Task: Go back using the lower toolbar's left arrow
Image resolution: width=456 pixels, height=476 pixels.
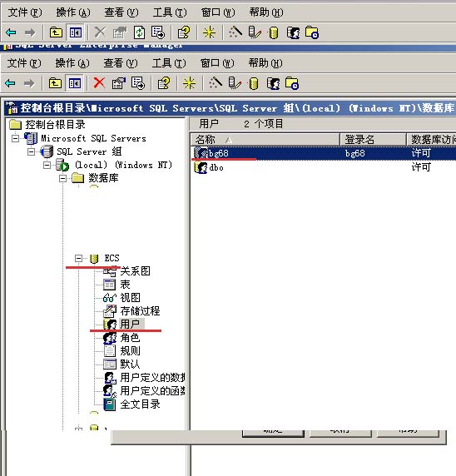Action: tap(11, 83)
